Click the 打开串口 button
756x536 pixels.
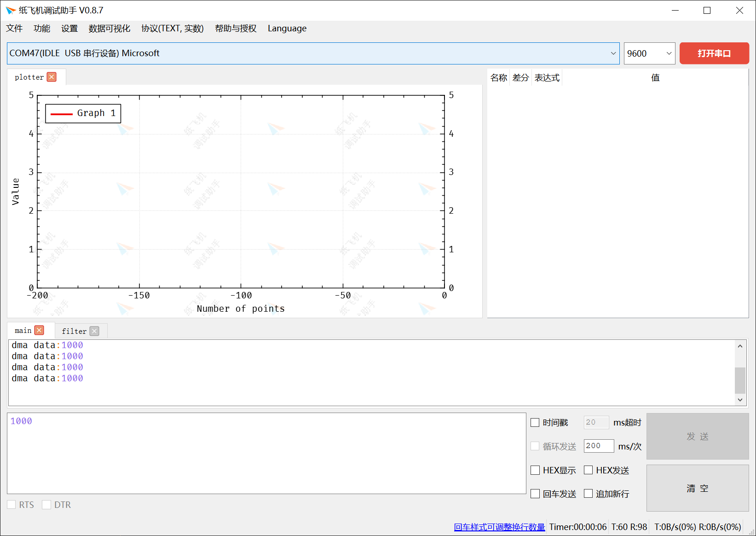(x=714, y=53)
